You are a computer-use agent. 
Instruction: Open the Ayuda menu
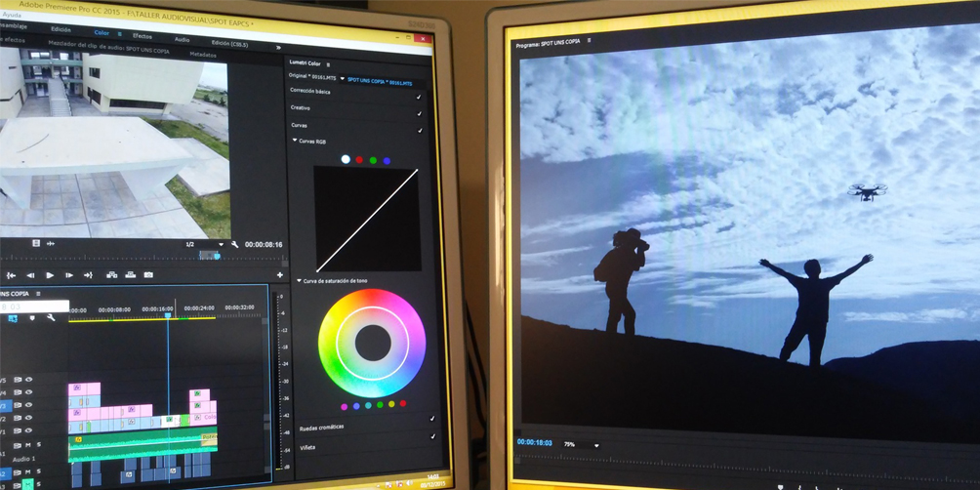point(12,15)
